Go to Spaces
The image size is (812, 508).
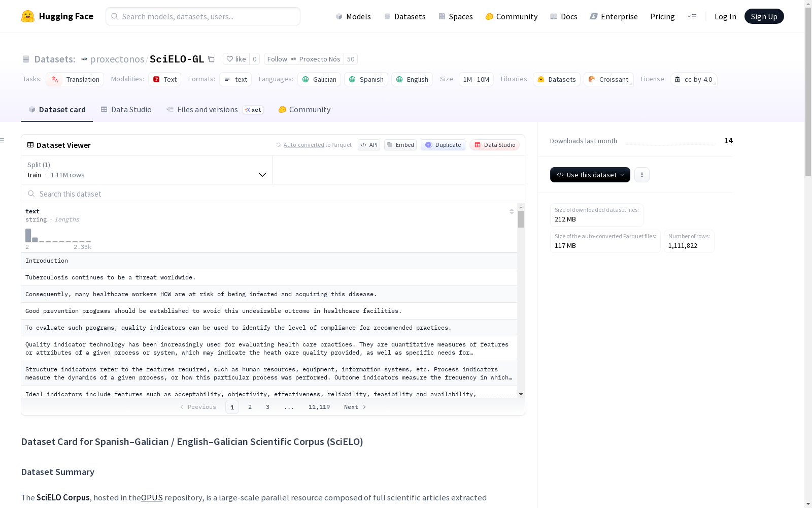coord(456,16)
